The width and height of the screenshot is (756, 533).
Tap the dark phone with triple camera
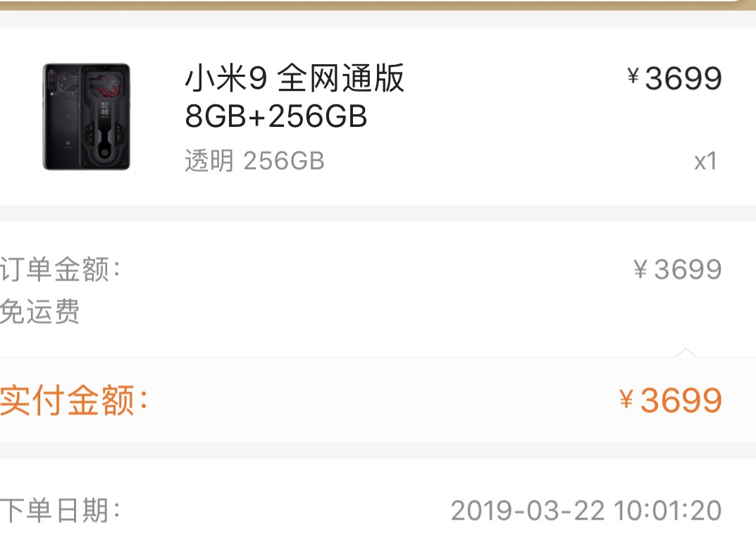pyautogui.click(x=62, y=116)
